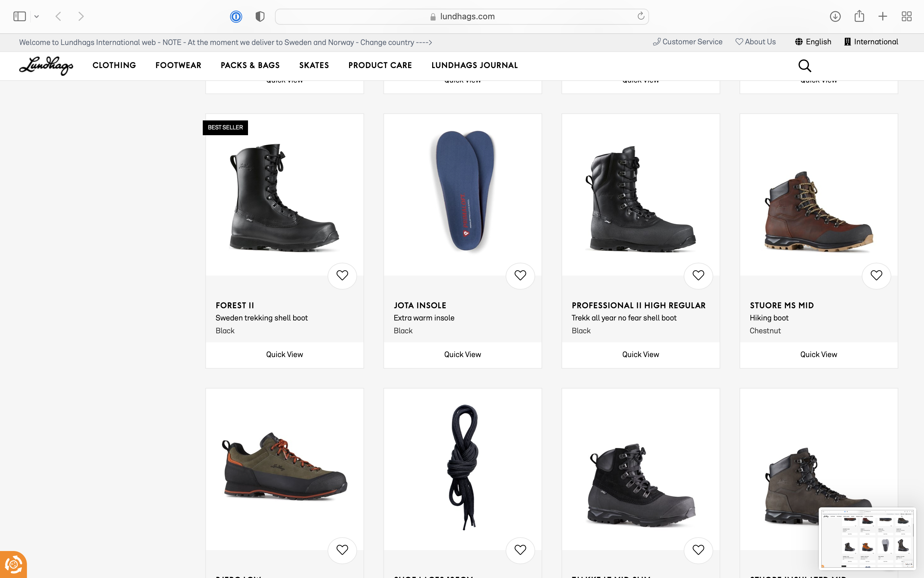Open the JOTA INSOLE product title
The image size is (924, 578).
click(420, 305)
